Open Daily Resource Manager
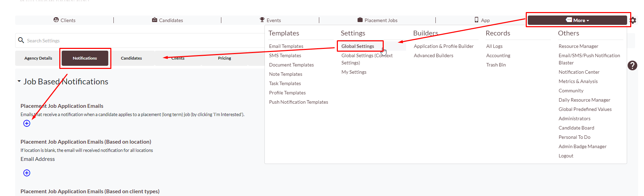The height and width of the screenshot is (196, 644). point(584,100)
